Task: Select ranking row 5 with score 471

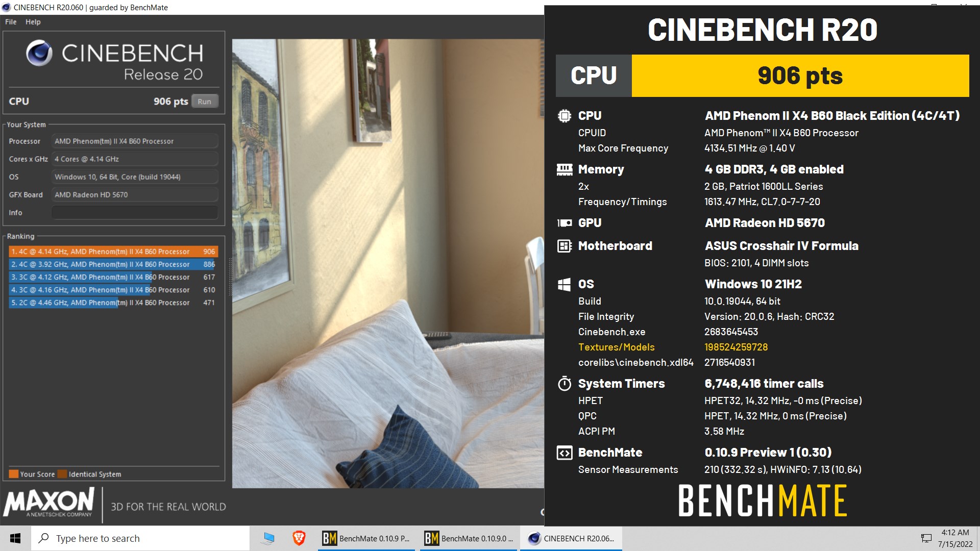Action: coord(113,303)
